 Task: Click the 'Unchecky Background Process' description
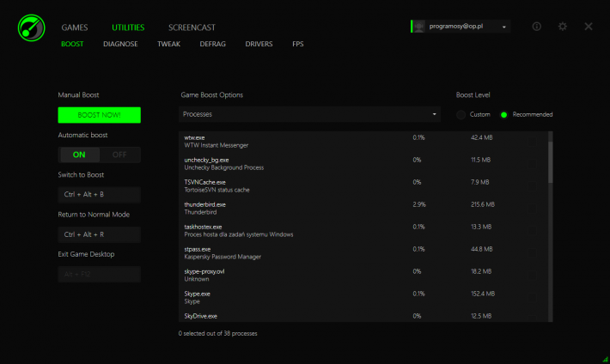click(224, 167)
